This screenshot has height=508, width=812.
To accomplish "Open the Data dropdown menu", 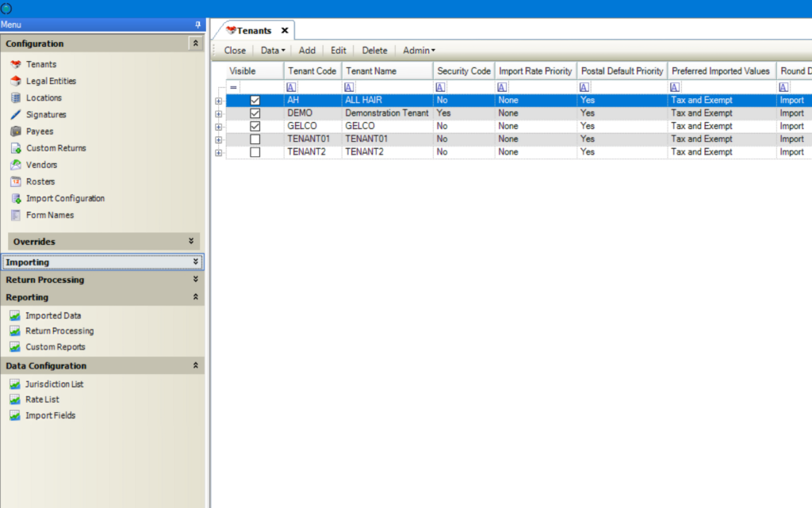I will click(272, 50).
